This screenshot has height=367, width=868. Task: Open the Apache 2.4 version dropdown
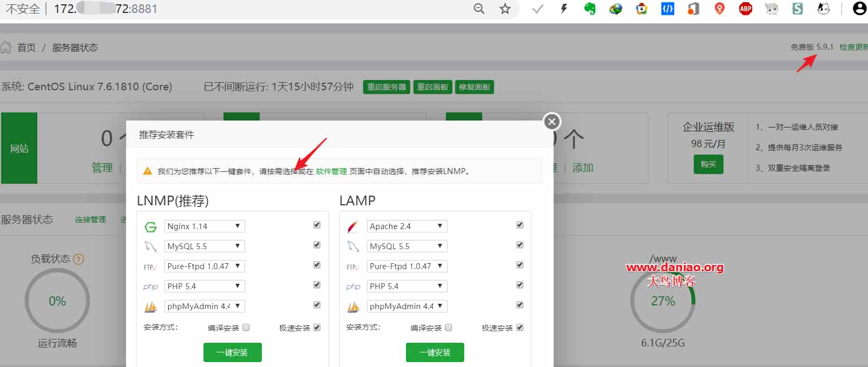[x=407, y=226]
